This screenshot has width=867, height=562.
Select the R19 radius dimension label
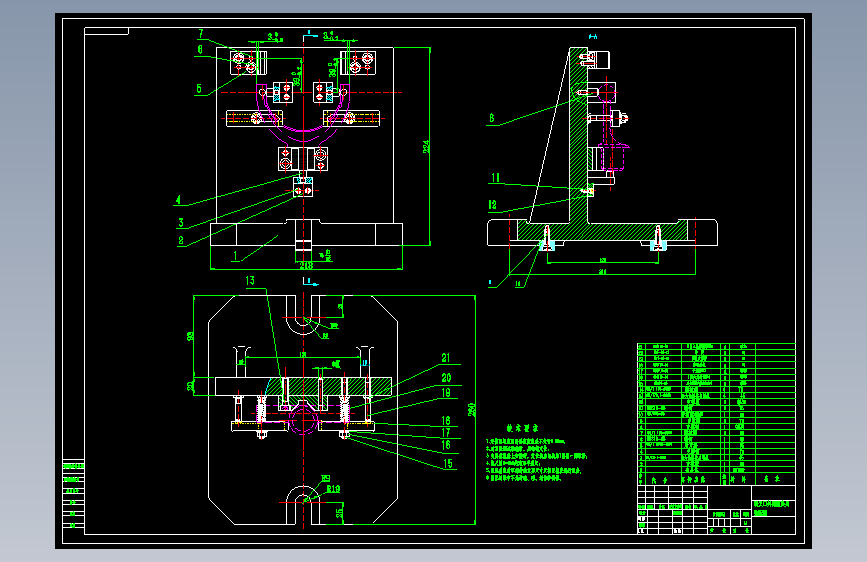[333, 488]
